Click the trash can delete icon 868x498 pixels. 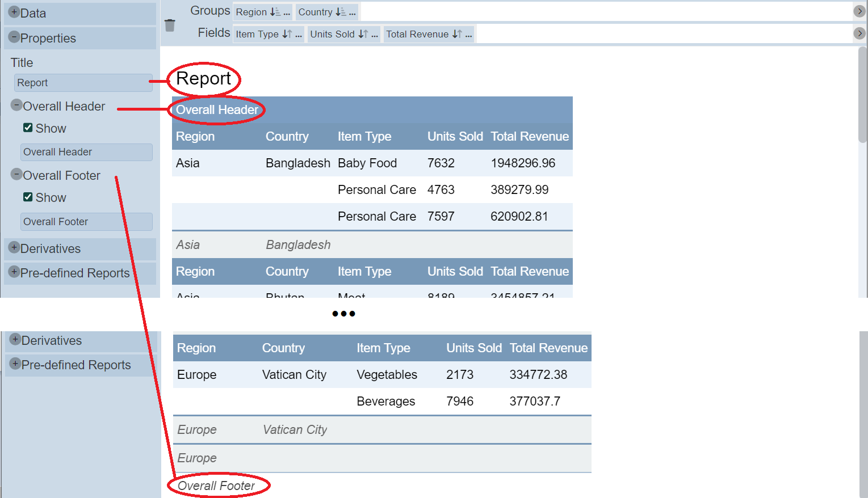(x=170, y=25)
